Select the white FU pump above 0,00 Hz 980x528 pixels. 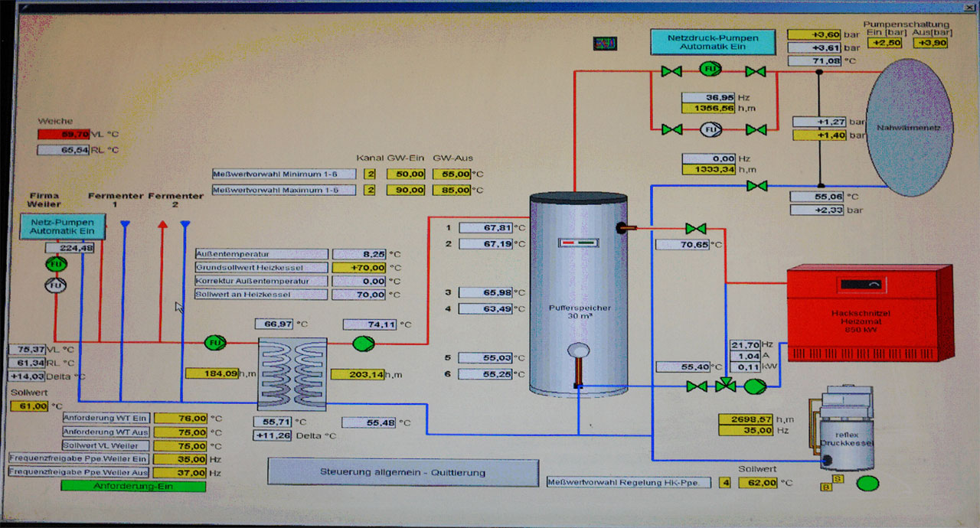710,129
